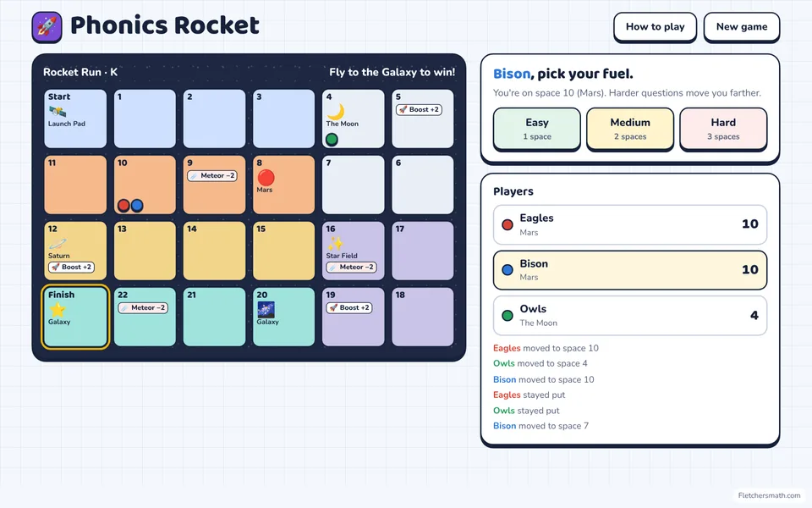Click log entry 'Owls moved to space 4'

(x=540, y=363)
